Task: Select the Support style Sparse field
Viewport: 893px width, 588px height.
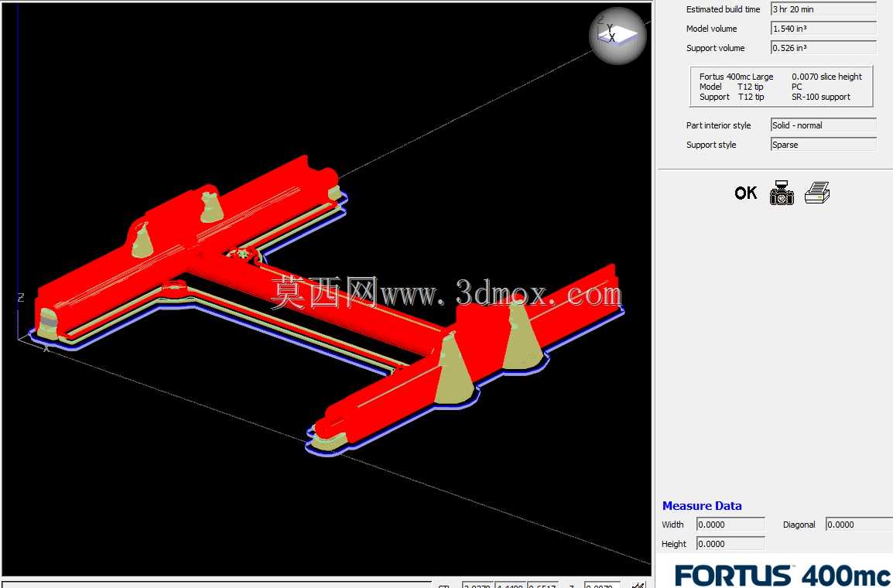Action: [823, 145]
